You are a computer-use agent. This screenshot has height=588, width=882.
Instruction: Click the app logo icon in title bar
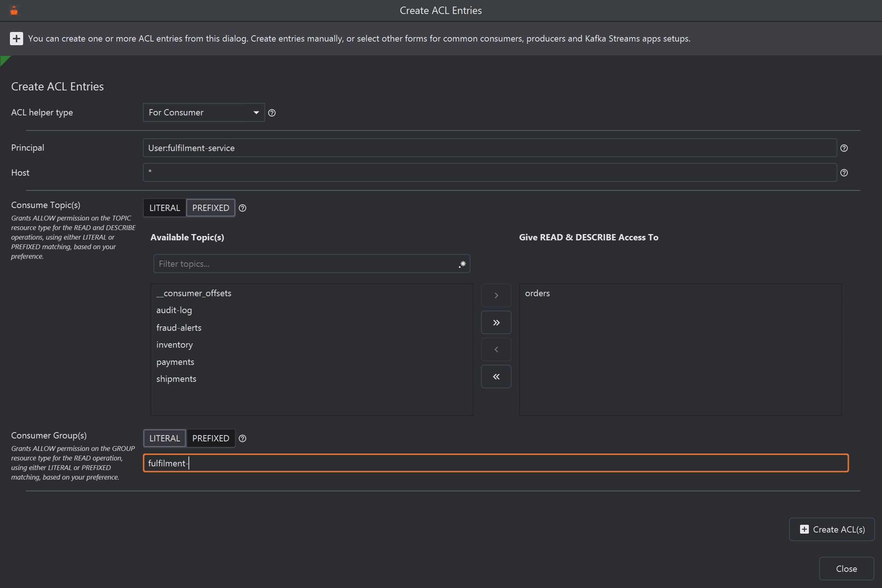pos(14,11)
